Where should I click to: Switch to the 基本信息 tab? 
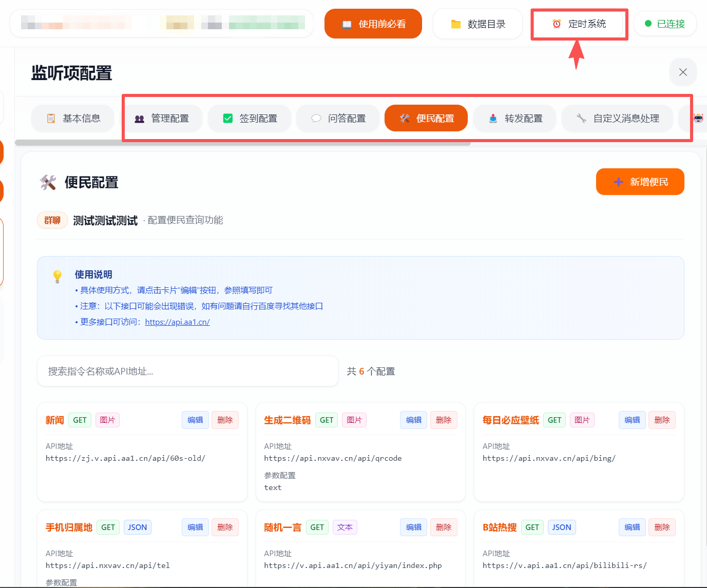tap(72, 118)
